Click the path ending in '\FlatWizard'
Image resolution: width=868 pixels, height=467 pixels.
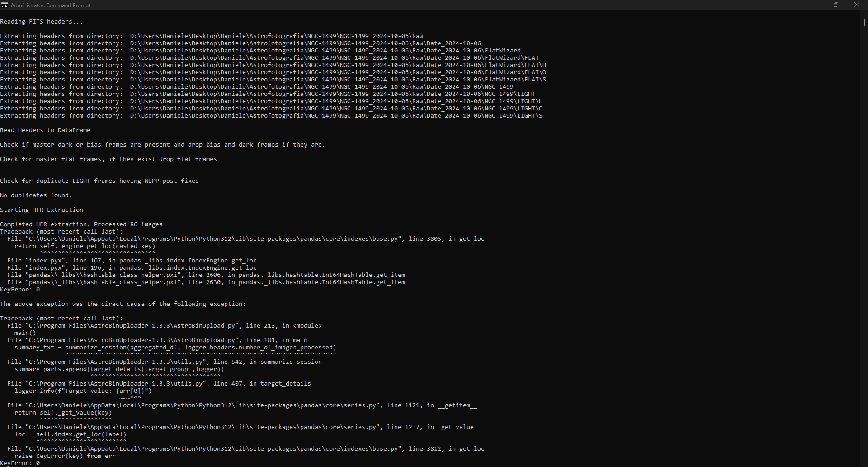pos(325,51)
